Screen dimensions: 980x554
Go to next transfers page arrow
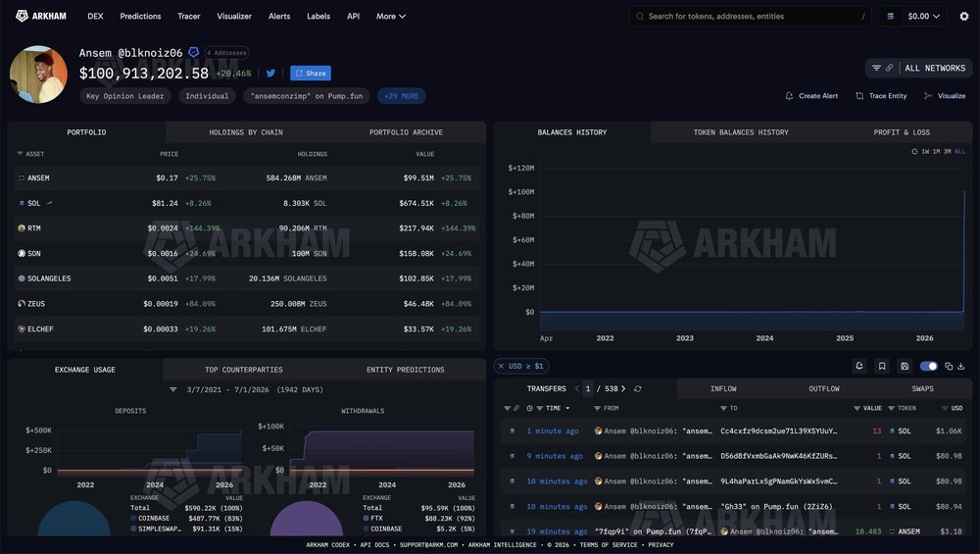click(623, 389)
